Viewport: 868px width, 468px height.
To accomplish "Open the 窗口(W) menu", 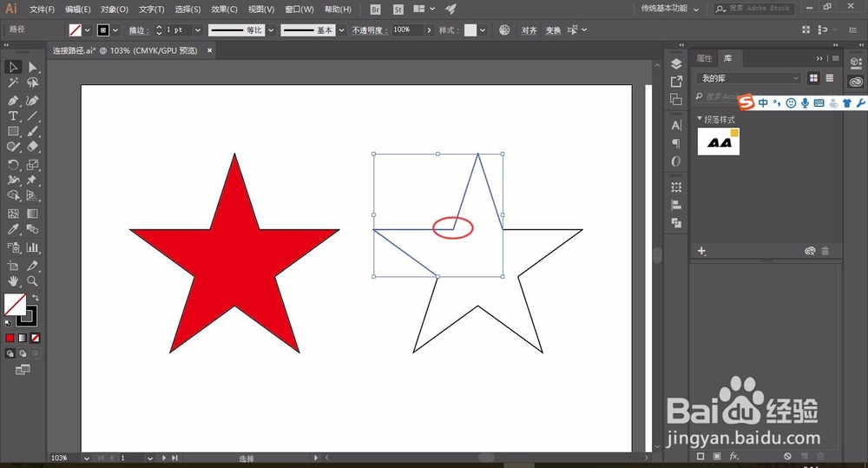I will [299, 10].
